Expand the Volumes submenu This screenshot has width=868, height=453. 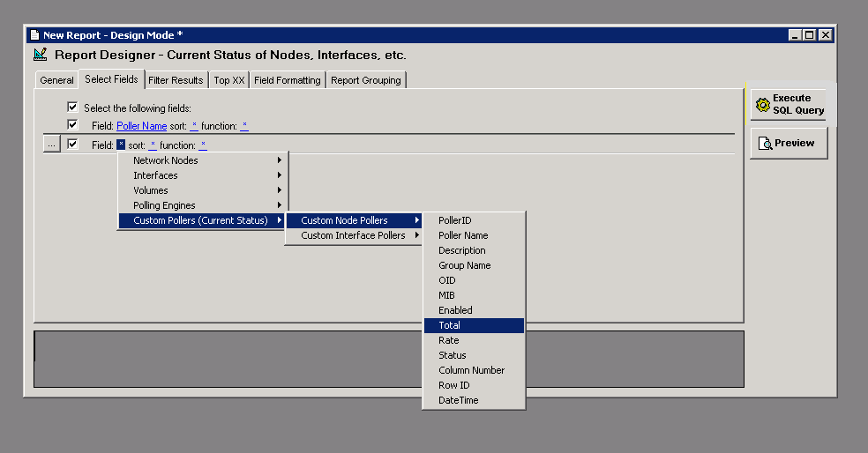[x=203, y=190]
